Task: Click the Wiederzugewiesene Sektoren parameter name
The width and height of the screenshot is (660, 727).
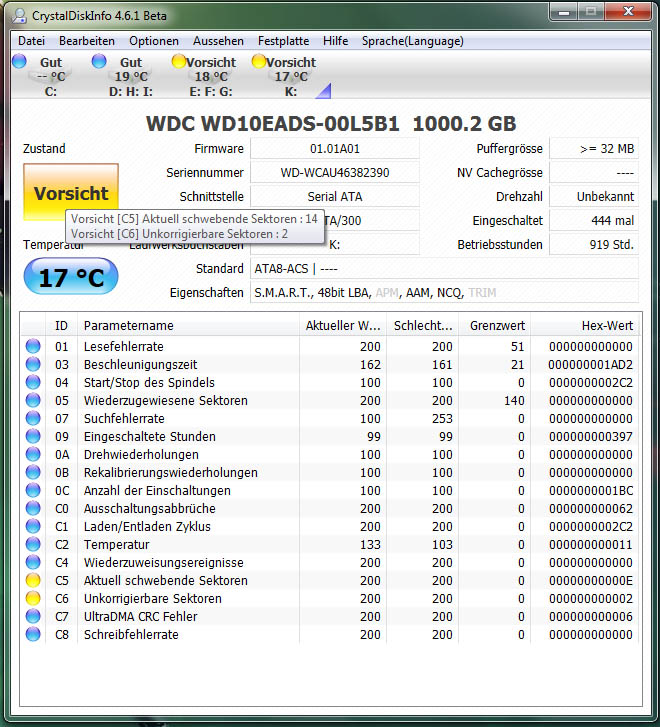Action: click(166, 401)
